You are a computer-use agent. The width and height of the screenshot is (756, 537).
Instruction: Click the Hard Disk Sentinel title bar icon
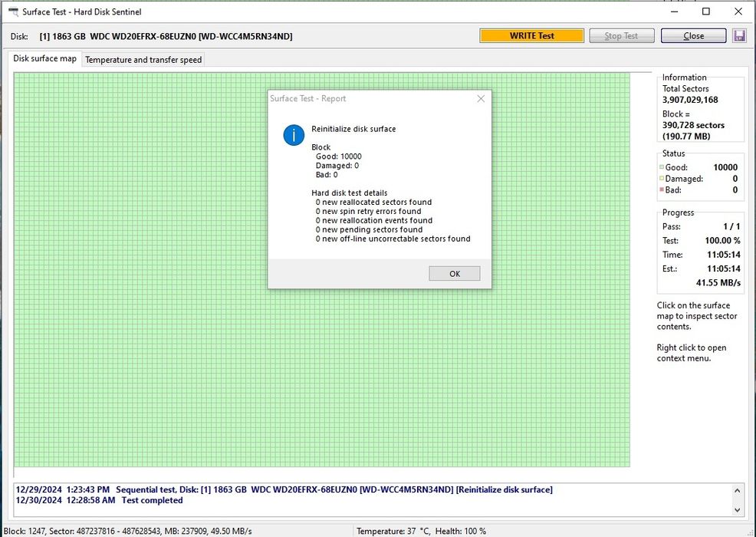(14, 12)
